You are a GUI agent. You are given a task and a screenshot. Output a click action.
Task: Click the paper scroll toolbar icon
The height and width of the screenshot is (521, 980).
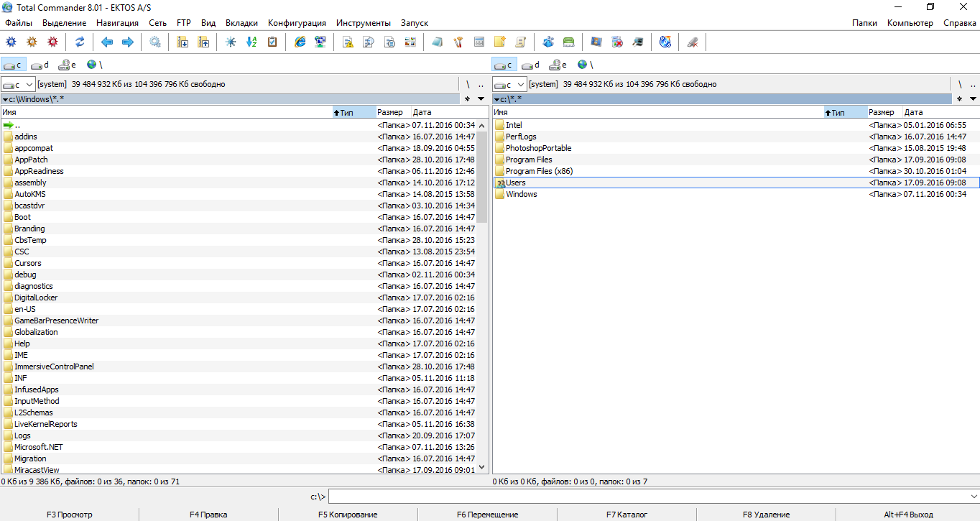click(521, 42)
